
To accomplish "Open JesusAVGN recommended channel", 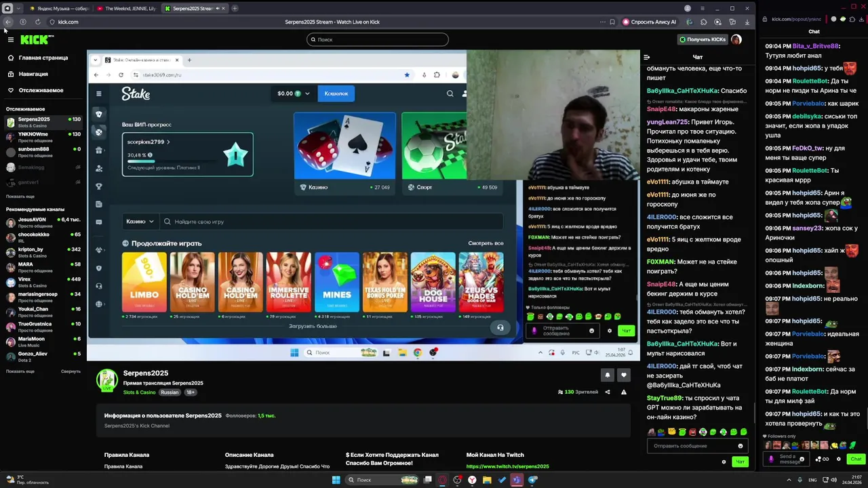I will [x=43, y=222].
